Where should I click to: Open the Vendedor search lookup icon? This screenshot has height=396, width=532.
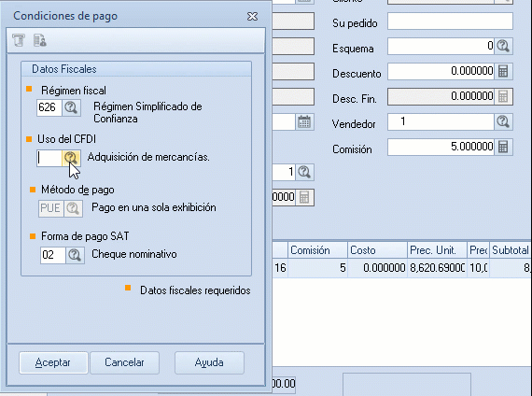click(x=503, y=121)
